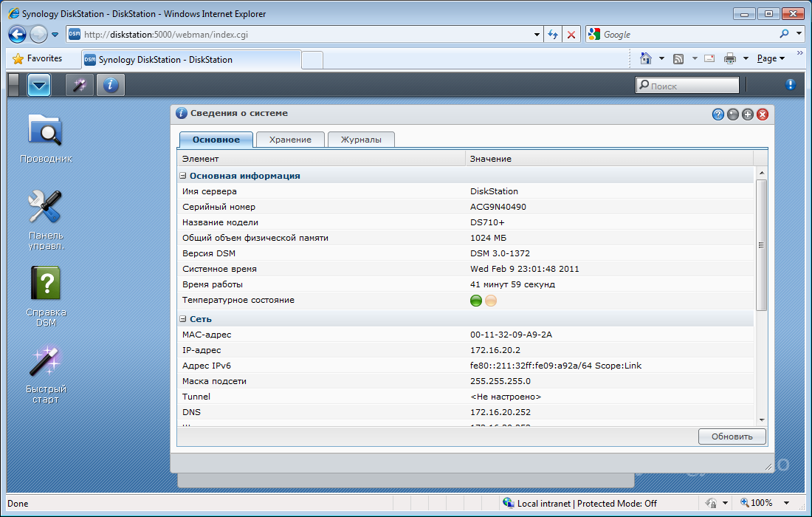Viewport: 812px width, 517px height.
Task: Collapse the Сеть section
Action: click(x=183, y=319)
